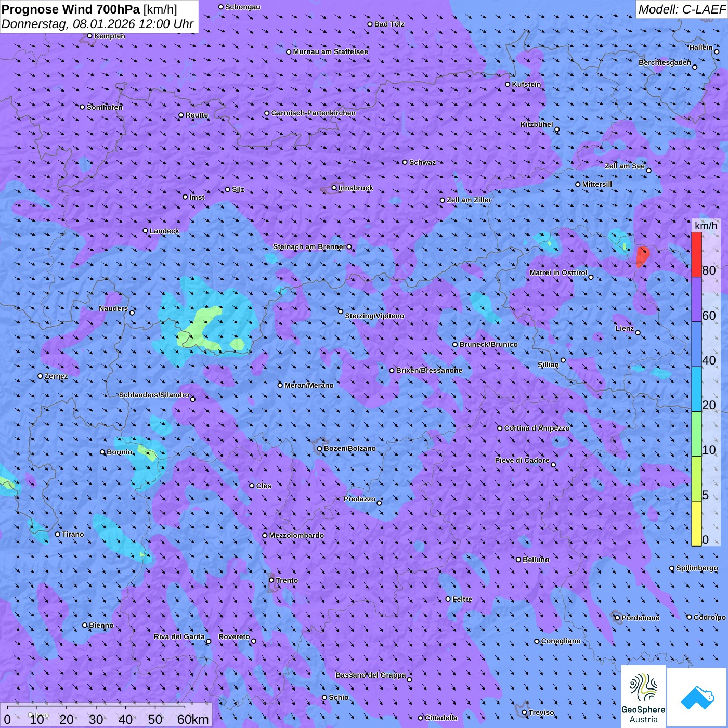This screenshot has width=728, height=728.
Task: Select the Schlanders/Silandro label
Action: (154, 395)
